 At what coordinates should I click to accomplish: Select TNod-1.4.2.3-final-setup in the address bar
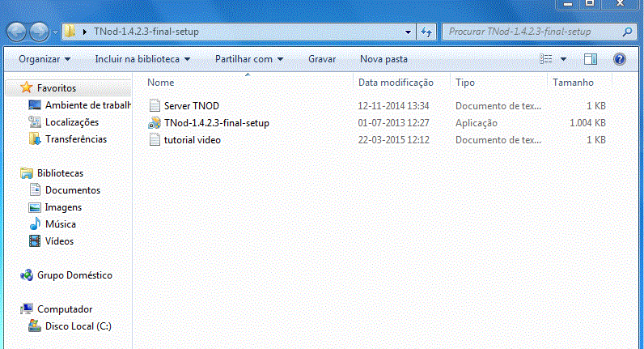coord(146,32)
